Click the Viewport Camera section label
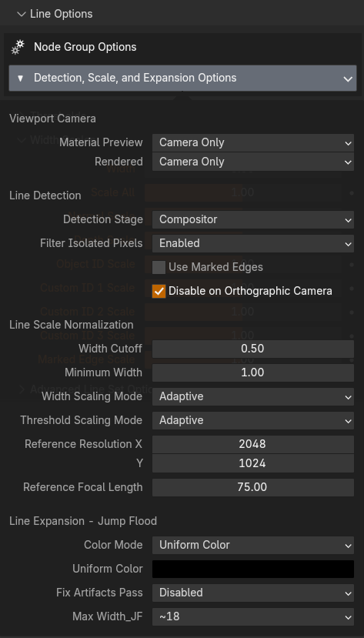This screenshot has height=638, width=364. click(x=52, y=119)
